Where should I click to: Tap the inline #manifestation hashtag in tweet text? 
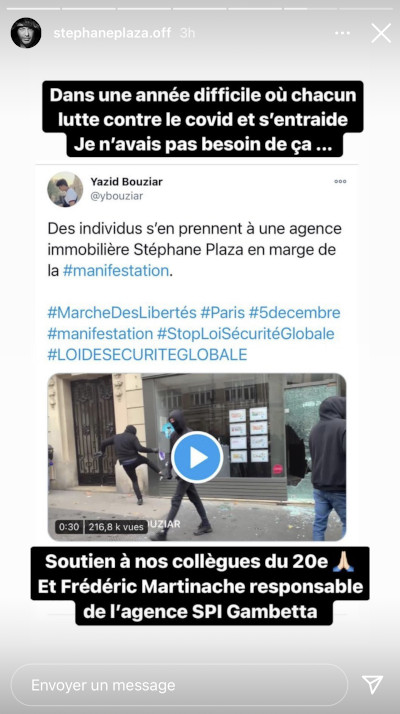pyautogui.click(x=116, y=271)
